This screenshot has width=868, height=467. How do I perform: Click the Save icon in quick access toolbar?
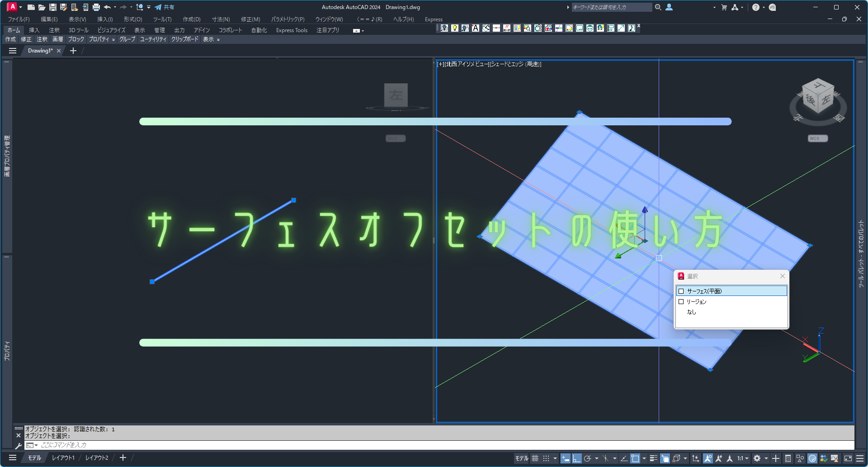(53, 7)
